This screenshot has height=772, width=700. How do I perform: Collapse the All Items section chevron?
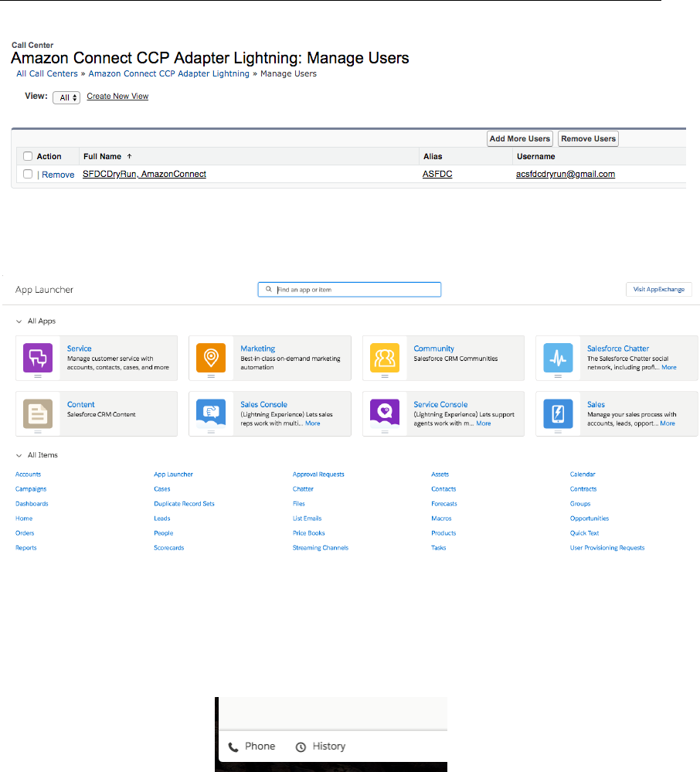click(x=19, y=455)
